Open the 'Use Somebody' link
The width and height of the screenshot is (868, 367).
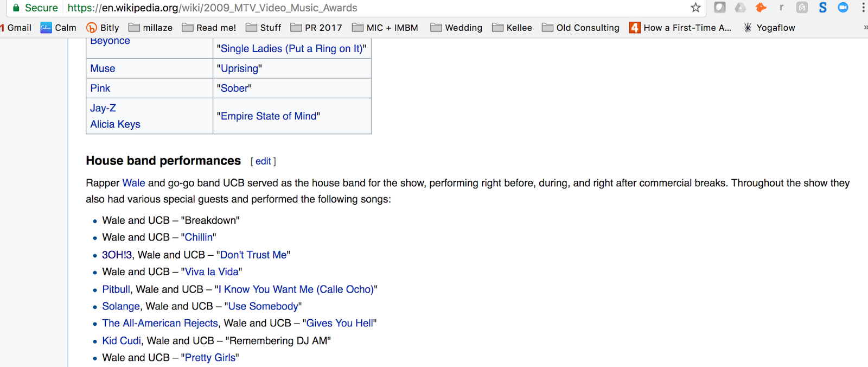(263, 306)
